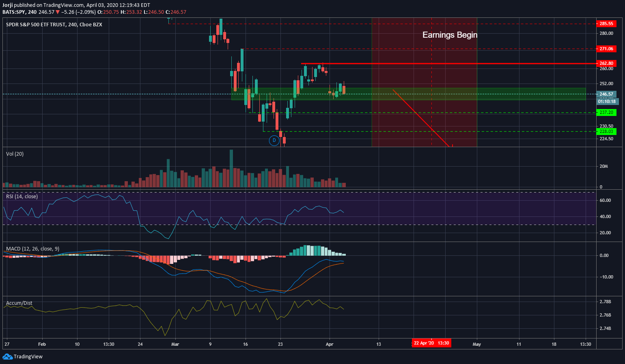625x364 pixels.
Task: Click the 2.74B Accum/Dist axis value
Action: pyautogui.click(x=605, y=328)
